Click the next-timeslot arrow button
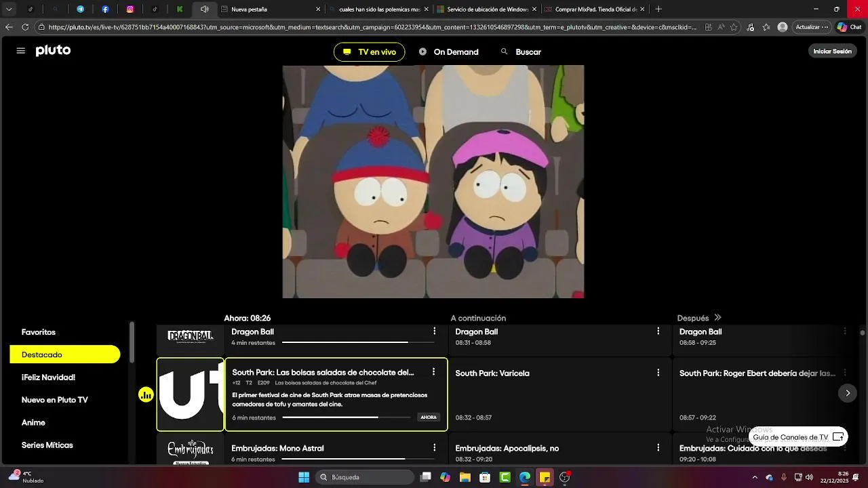Viewport: 868px width, 488px height. [x=848, y=393]
